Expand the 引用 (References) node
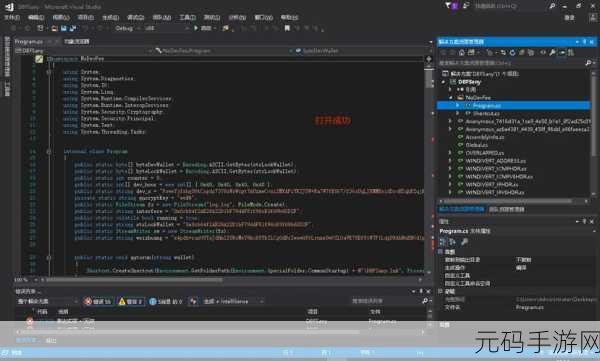600x361 pixels. 451,90
